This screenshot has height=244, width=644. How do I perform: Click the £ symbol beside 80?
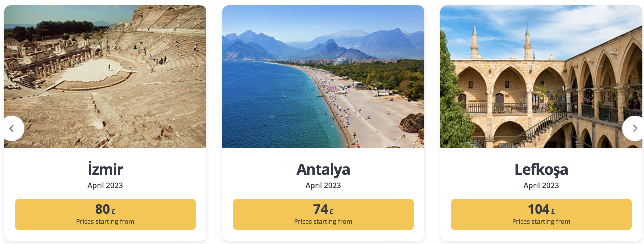click(114, 212)
